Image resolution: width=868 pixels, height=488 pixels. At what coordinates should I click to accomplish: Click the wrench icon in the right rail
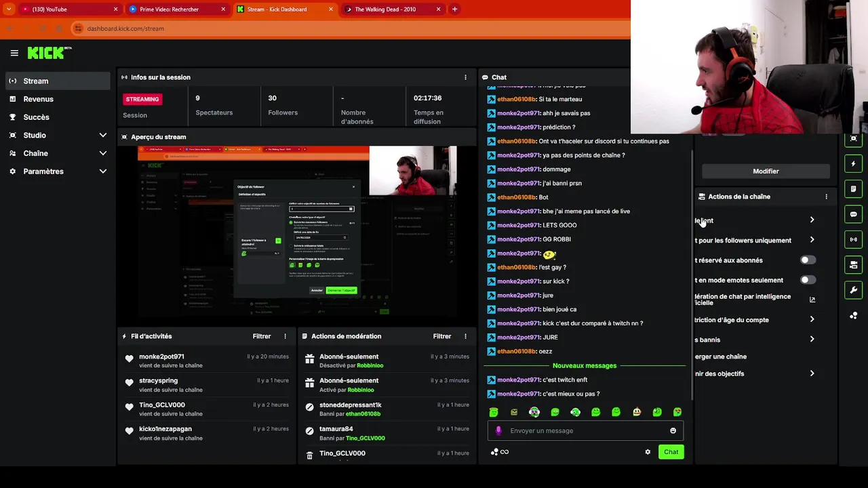click(x=853, y=290)
